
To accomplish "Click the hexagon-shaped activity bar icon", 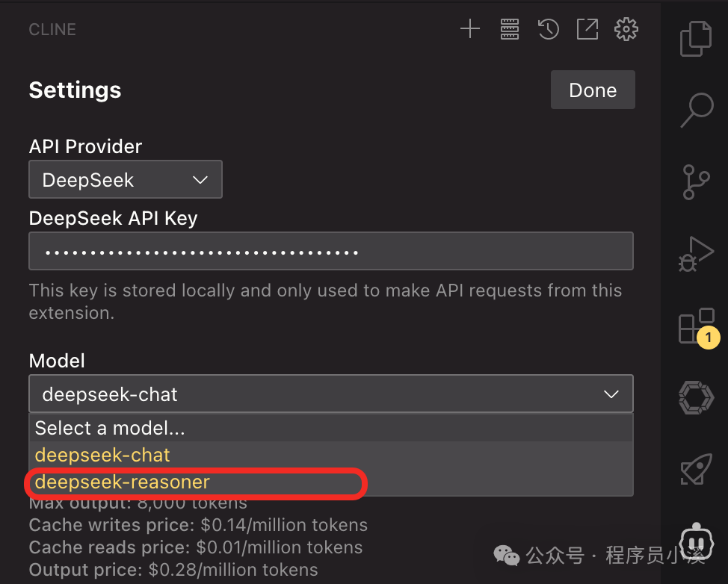I will (x=696, y=397).
